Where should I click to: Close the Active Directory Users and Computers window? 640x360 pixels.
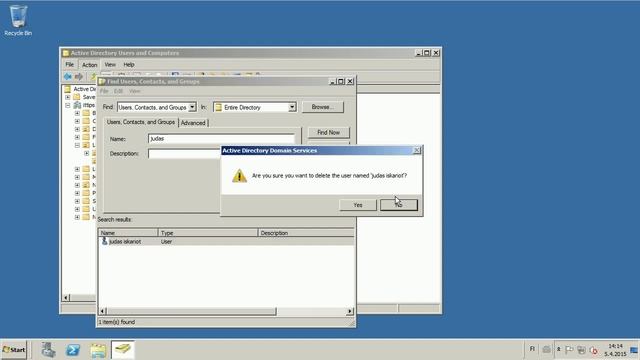(x=436, y=53)
